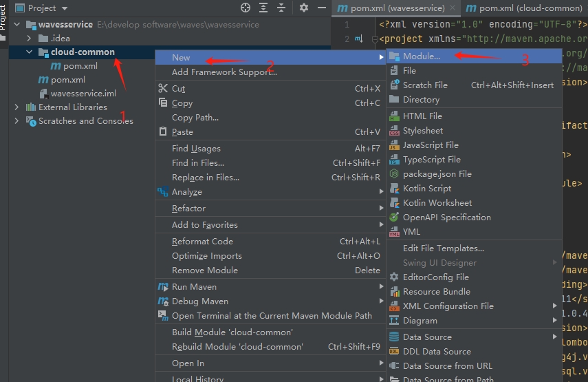Choose Add Framework Support…
This screenshot has width=588, height=382.
[x=270, y=72]
